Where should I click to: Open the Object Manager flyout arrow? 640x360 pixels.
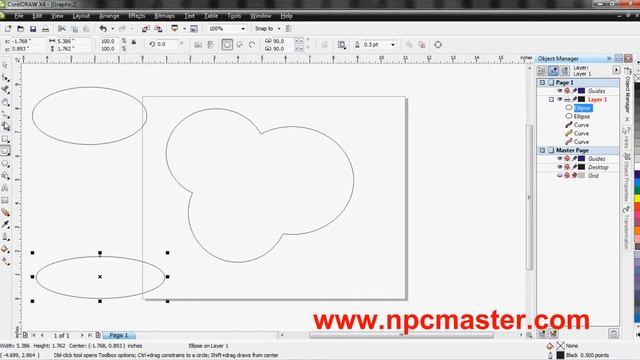(x=616, y=70)
